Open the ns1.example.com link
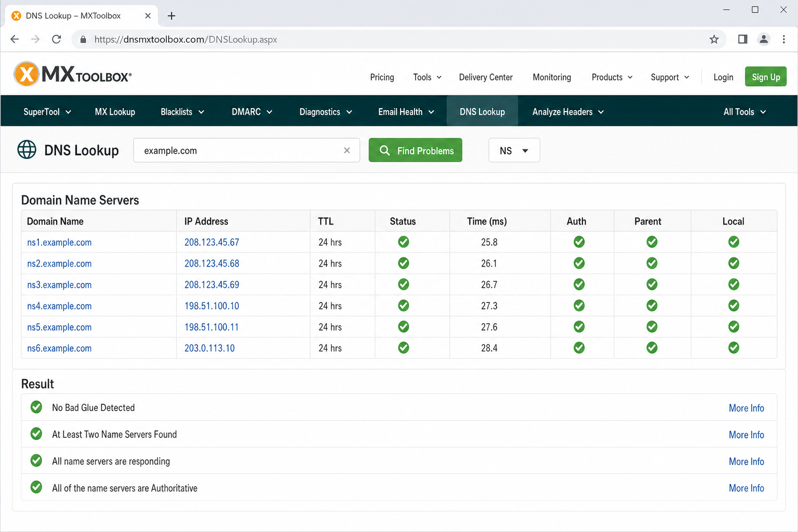 (59, 242)
